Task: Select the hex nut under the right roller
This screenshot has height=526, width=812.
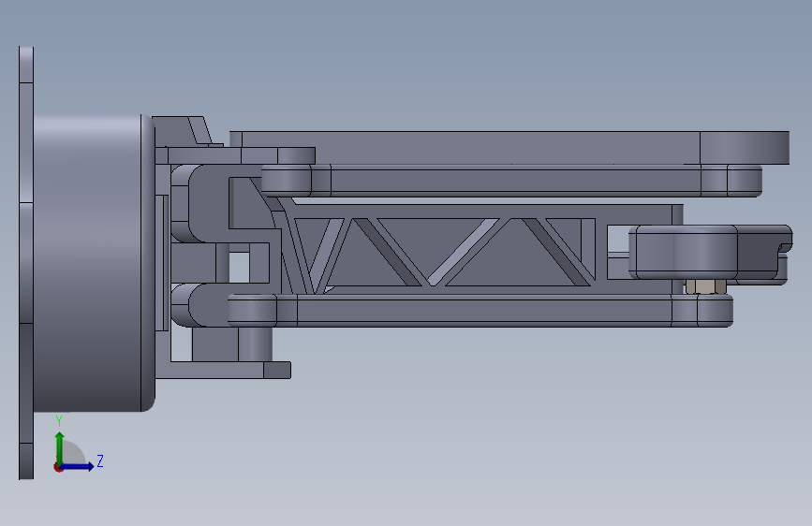Action: (705, 286)
